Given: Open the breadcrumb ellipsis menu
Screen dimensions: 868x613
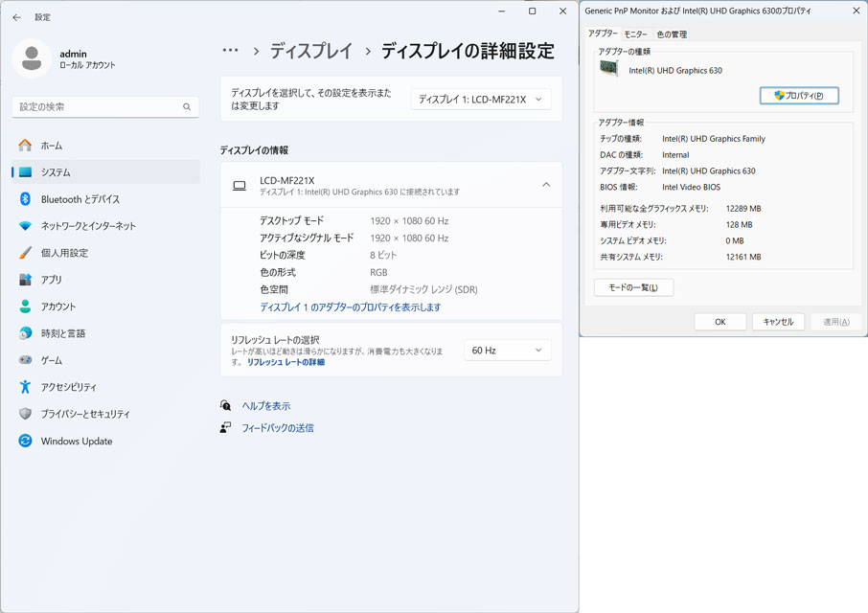Looking at the screenshot, I should click(230, 51).
